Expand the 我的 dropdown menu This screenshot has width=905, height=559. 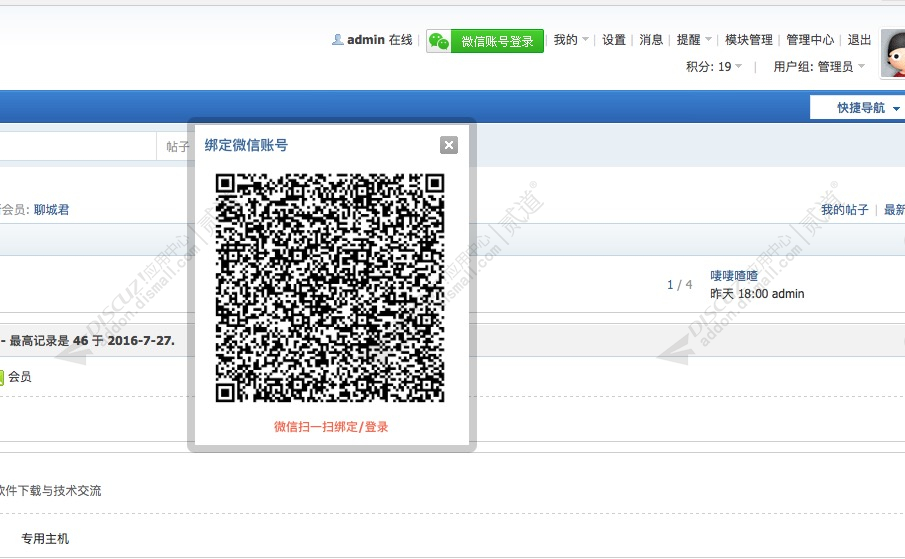[571, 40]
